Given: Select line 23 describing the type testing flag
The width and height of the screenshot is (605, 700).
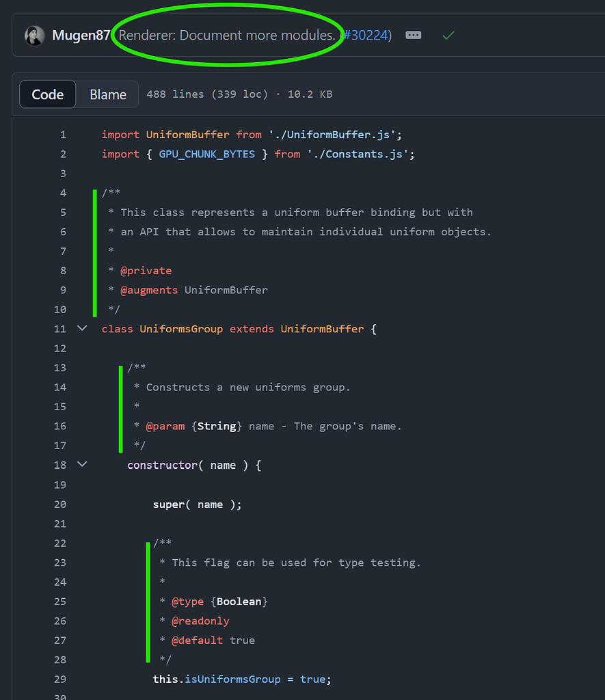Looking at the screenshot, I should click(59, 562).
